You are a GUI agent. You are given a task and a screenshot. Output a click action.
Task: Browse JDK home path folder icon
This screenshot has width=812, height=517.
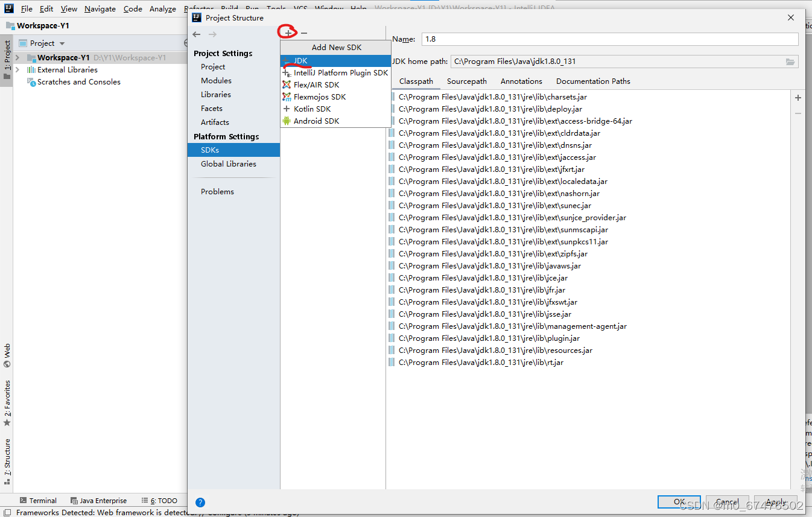[790, 62]
